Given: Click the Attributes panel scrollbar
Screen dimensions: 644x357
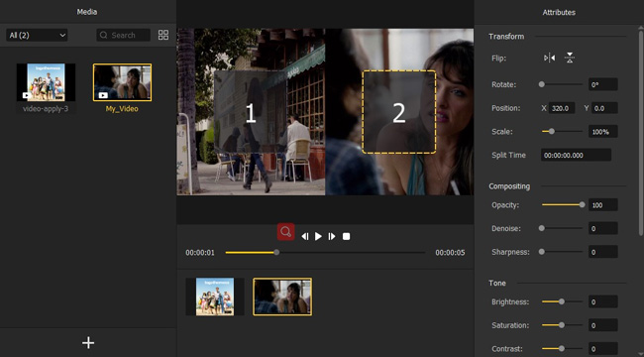Looking at the screenshot, I should point(641,132).
